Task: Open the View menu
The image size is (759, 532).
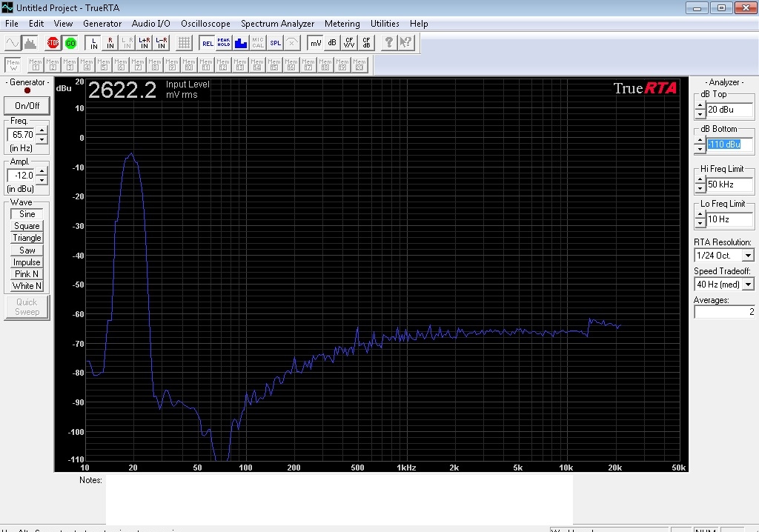Action: tap(63, 24)
